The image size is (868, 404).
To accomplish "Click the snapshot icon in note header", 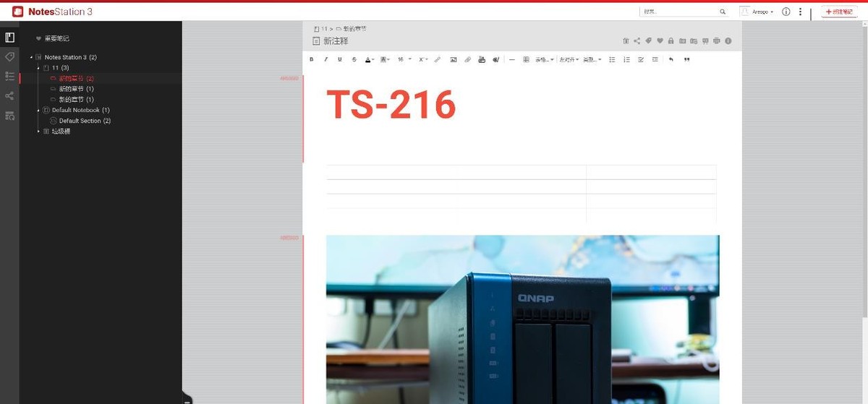I will coord(682,41).
